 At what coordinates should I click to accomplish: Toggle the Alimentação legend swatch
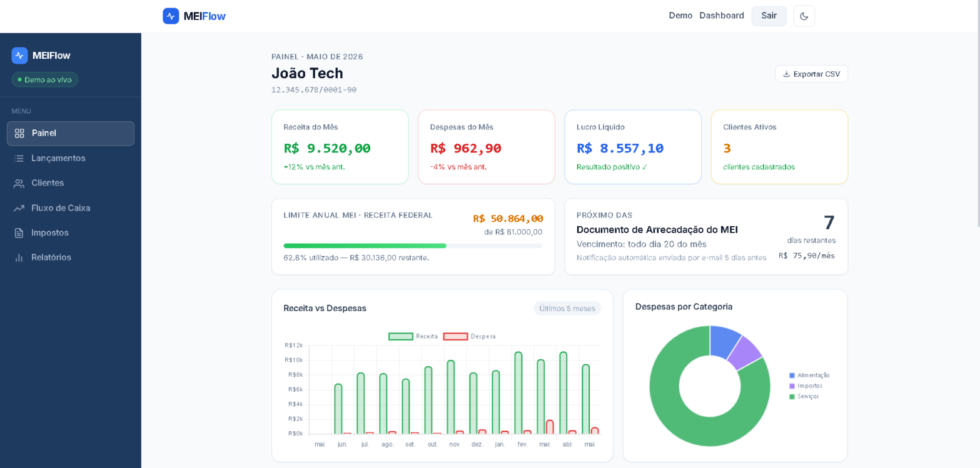pos(792,376)
